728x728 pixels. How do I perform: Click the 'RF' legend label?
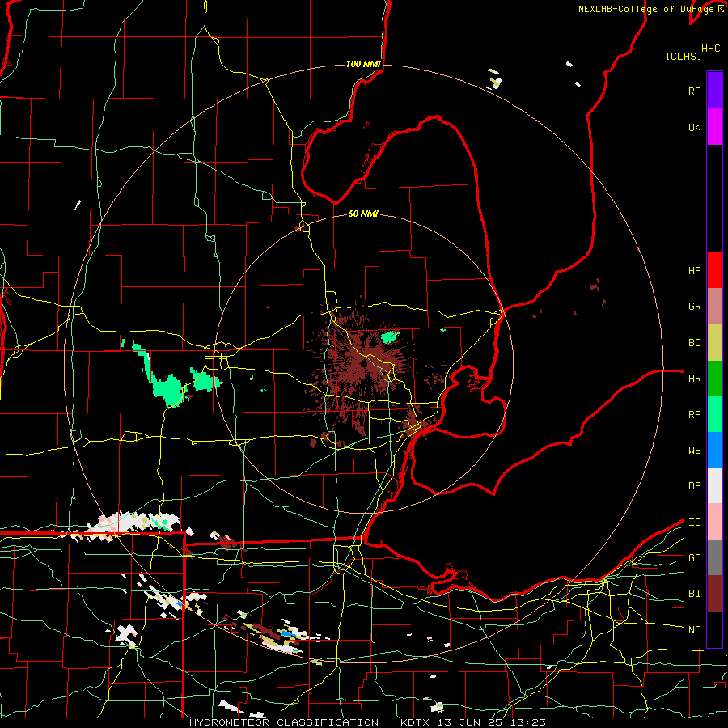694,91
